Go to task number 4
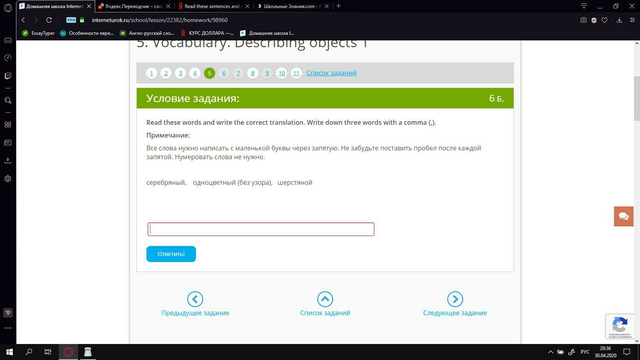640x360 pixels. [195, 73]
